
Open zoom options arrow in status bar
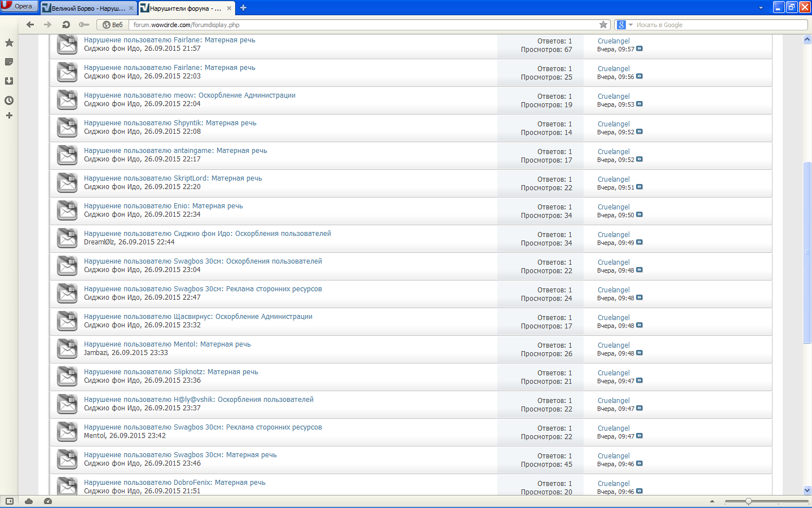(x=712, y=501)
